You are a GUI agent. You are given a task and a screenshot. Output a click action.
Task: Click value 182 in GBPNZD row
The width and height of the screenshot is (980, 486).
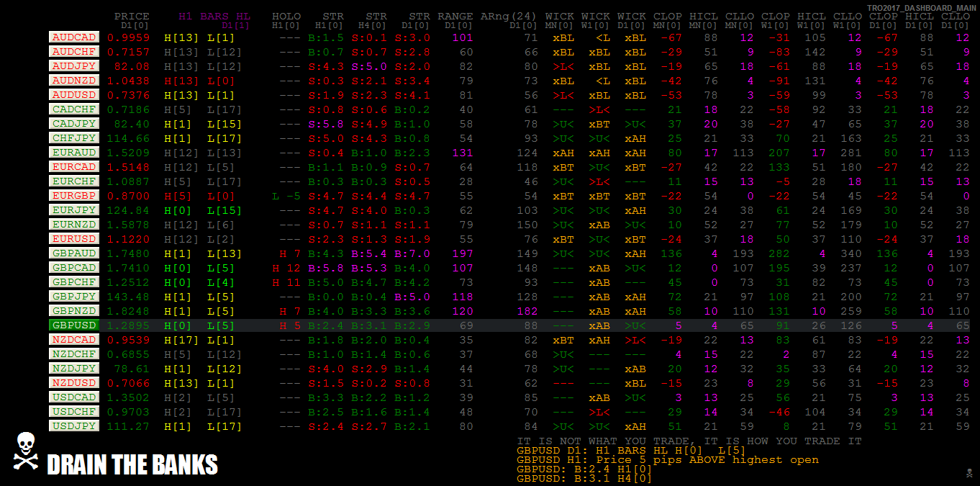(x=527, y=311)
